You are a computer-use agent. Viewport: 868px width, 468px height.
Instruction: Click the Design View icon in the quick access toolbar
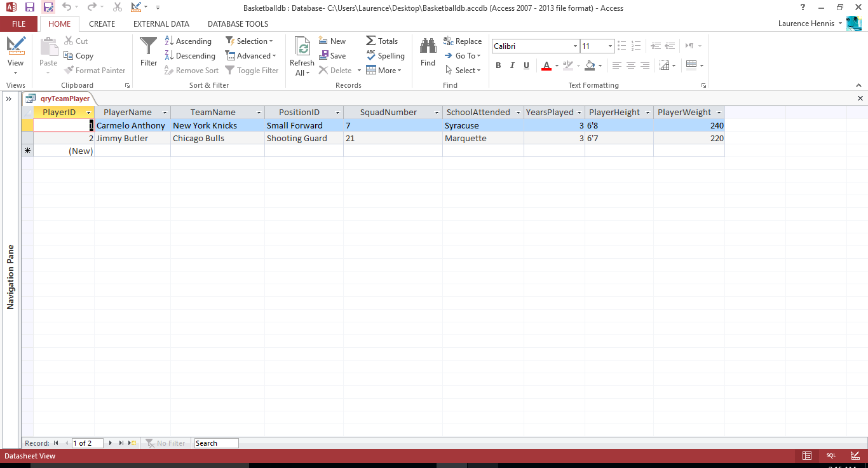pos(136,8)
